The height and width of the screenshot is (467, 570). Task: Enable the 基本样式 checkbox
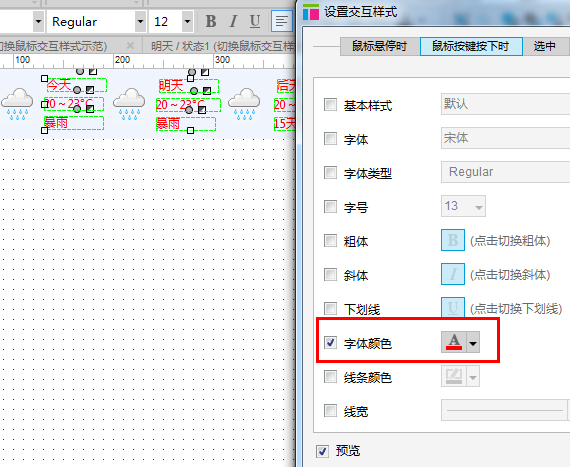coord(330,105)
